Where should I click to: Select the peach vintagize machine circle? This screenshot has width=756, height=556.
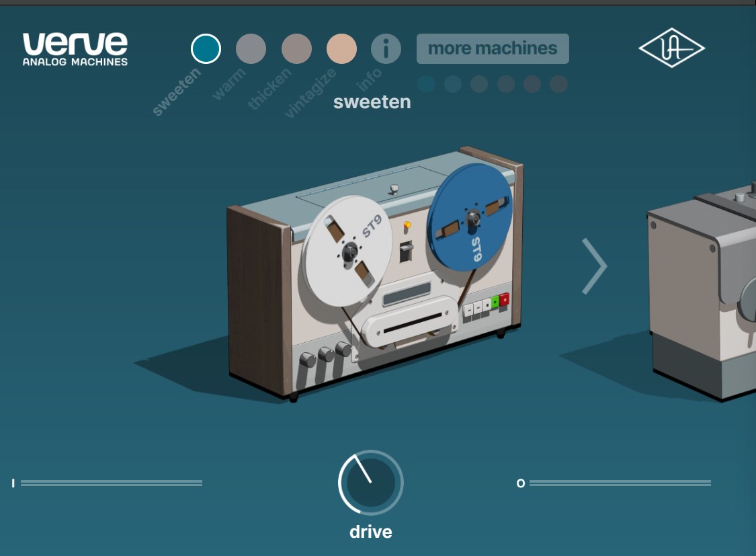341,48
